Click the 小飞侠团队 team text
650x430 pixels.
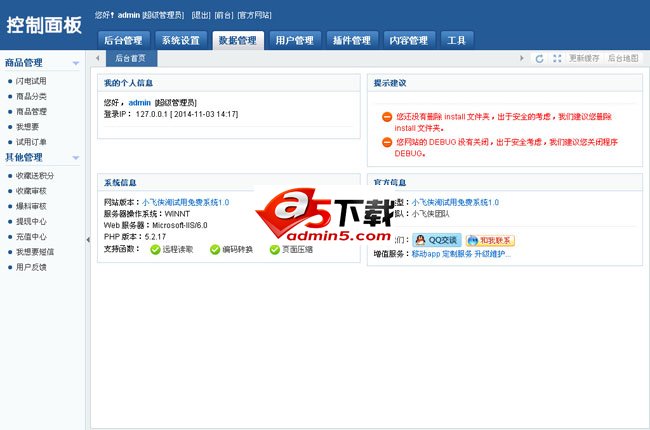pos(430,214)
